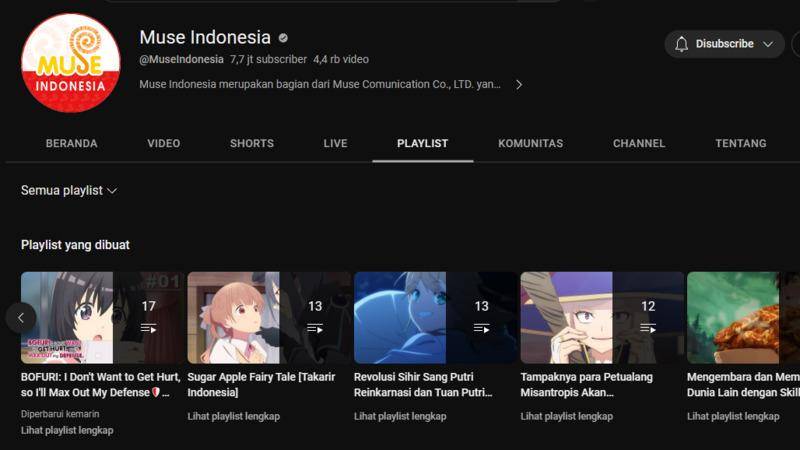800x450 pixels.
Task: Switch to the CHANNEL tab
Action: (639, 144)
